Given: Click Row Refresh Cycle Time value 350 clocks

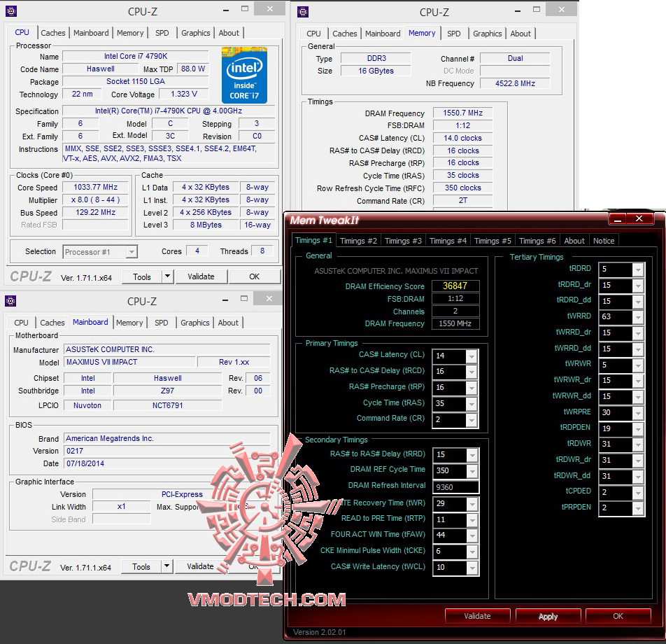Looking at the screenshot, I should 462,188.
